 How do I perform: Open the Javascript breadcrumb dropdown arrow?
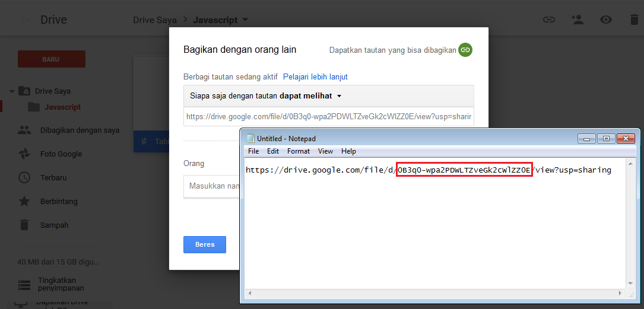tap(245, 20)
